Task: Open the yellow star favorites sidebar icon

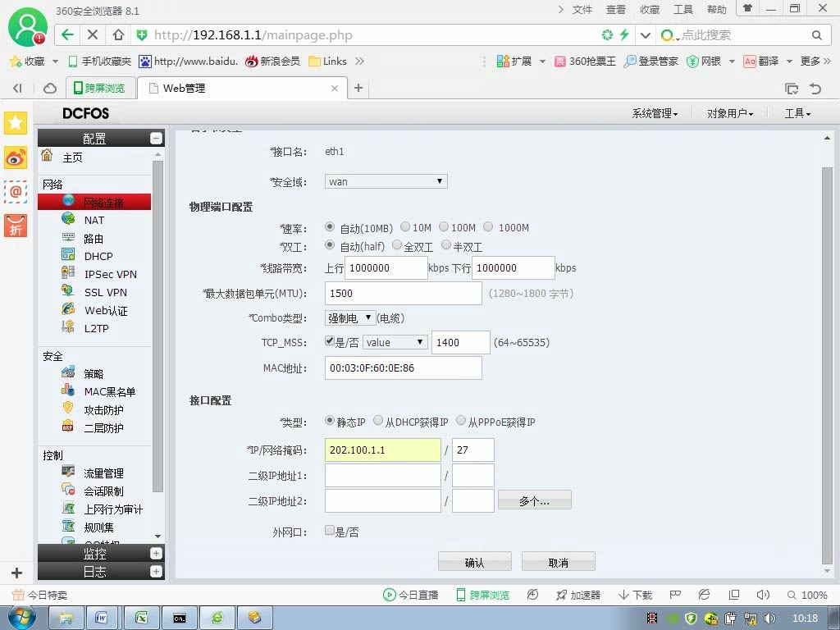Action: [x=16, y=123]
